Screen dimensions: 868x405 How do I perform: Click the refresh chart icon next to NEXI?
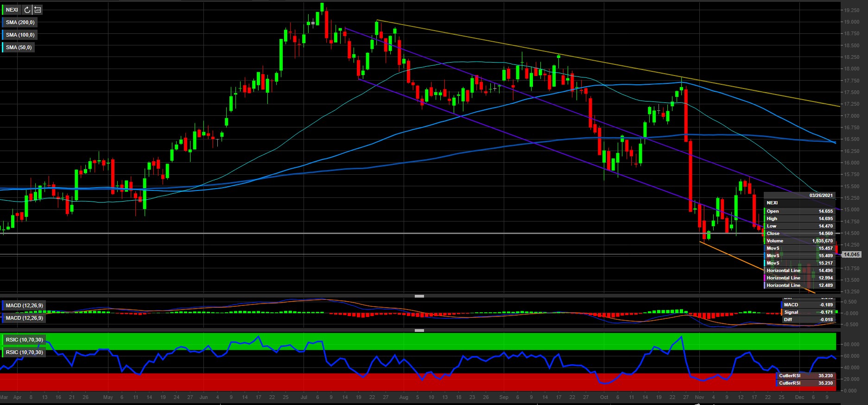pos(27,10)
